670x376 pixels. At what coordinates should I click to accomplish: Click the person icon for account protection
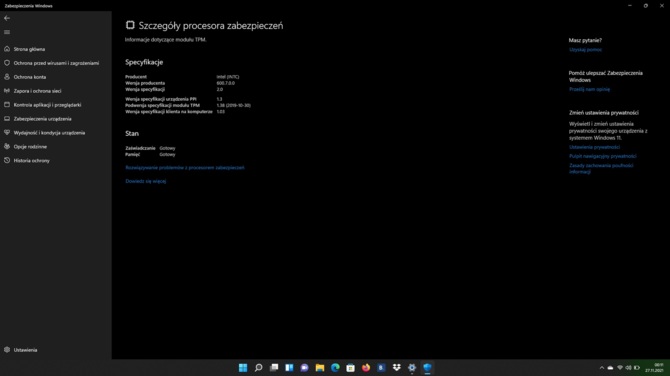point(7,76)
